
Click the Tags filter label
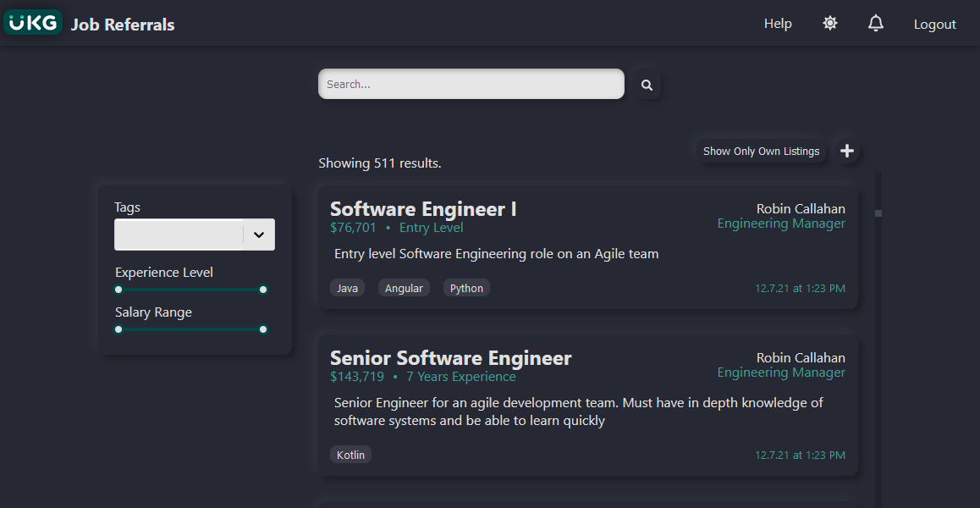[x=128, y=207]
